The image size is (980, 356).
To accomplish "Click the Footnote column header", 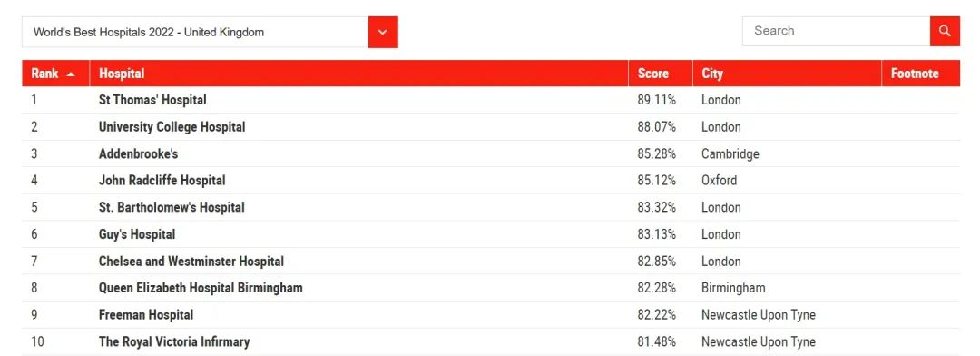I will pyautogui.click(x=915, y=74).
